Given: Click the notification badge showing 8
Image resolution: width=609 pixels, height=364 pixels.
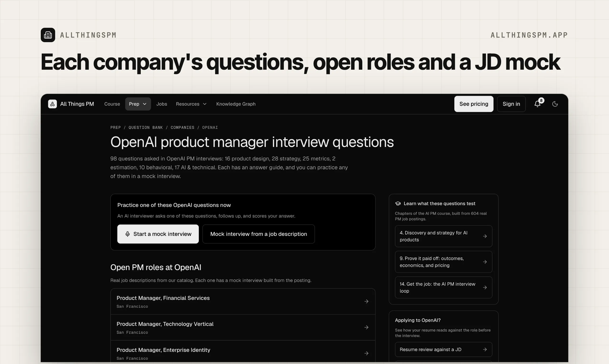Looking at the screenshot, I should coord(541,101).
